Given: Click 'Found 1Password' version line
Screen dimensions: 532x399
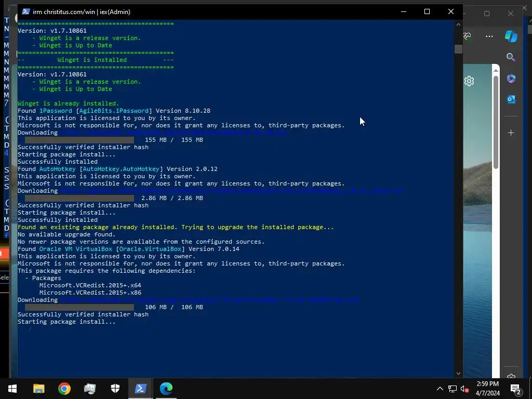Looking at the screenshot, I should (x=114, y=111).
